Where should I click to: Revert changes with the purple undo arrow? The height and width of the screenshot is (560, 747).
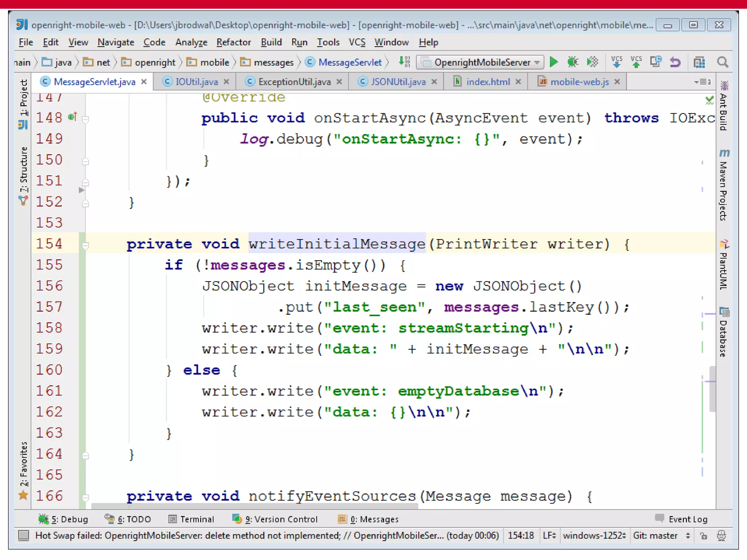(x=675, y=62)
